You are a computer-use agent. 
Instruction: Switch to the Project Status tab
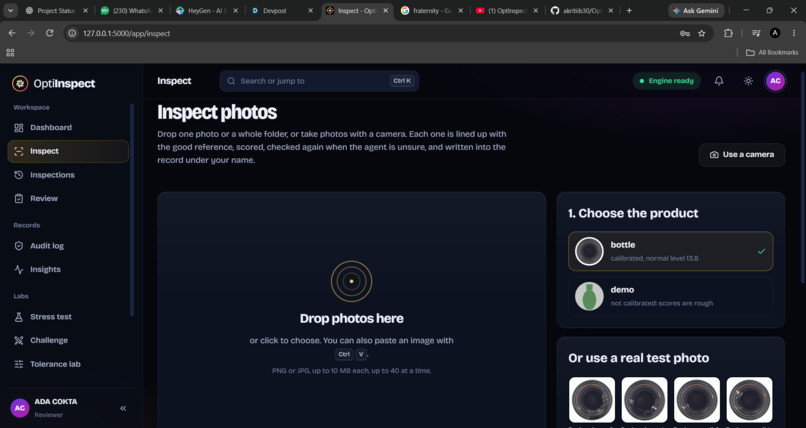coord(57,11)
